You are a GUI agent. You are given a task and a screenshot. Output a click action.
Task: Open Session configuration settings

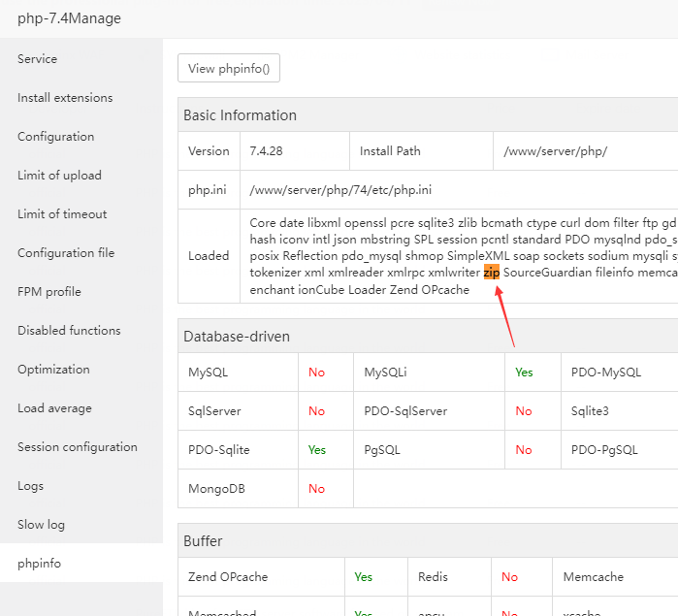tap(78, 447)
